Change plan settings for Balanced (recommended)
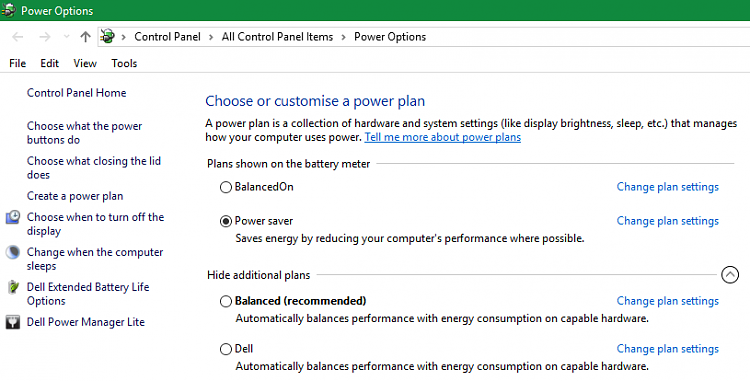Screen dimensions: 750x381 click(668, 301)
